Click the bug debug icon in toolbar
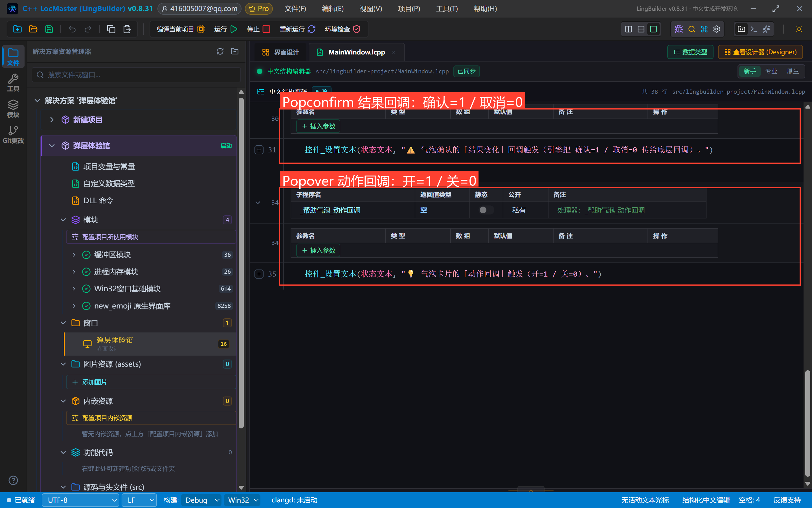The image size is (812, 508). (679, 29)
